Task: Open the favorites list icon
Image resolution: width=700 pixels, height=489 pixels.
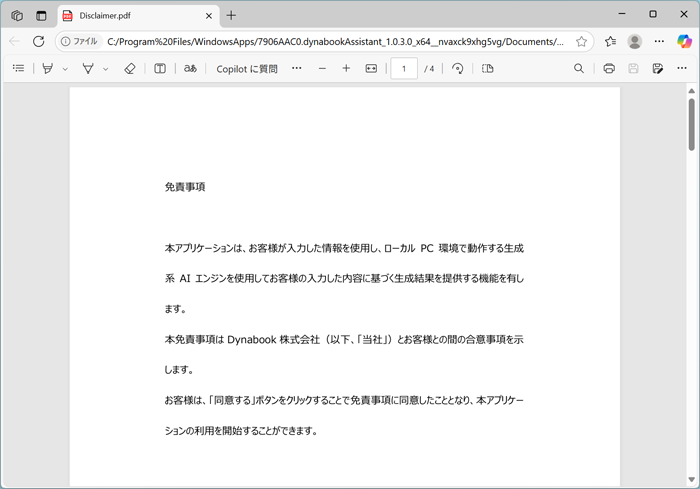Action: click(x=611, y=42)
